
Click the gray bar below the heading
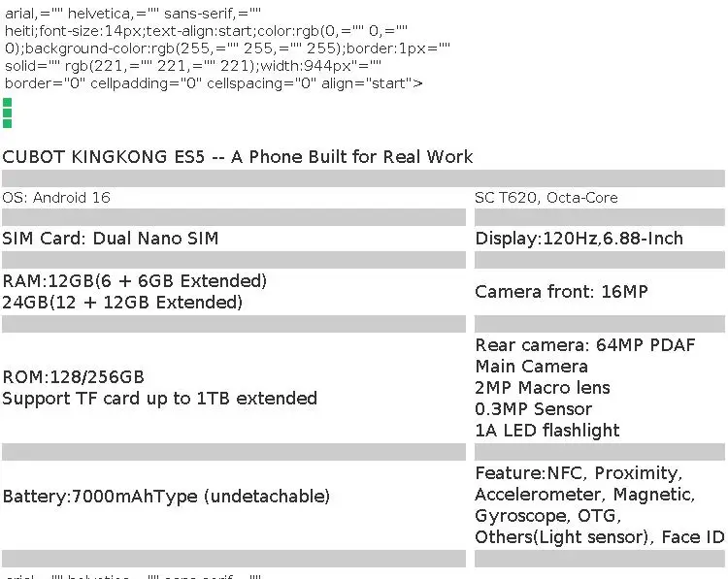pos(363,178)
